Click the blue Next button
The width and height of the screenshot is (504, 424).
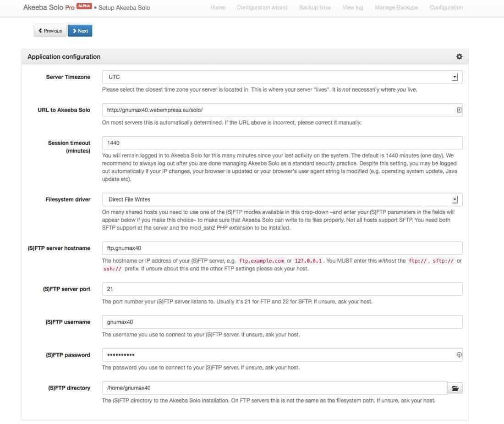(80, 31)
